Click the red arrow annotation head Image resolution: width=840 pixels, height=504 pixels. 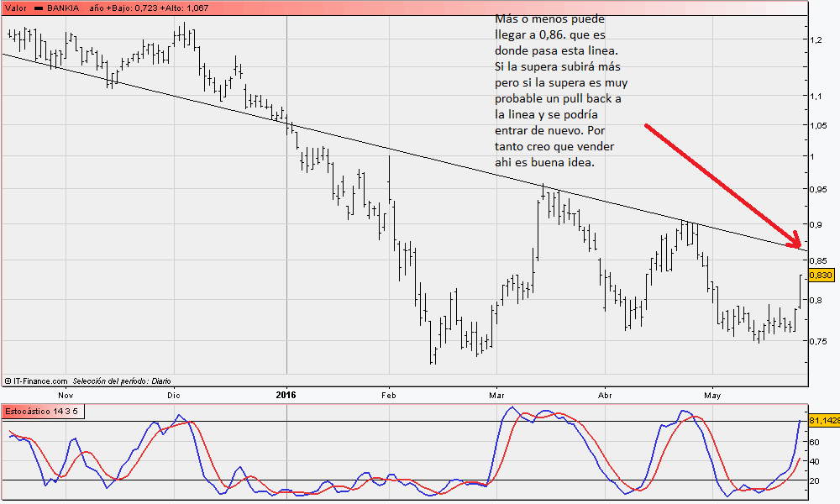click(796, 243)
